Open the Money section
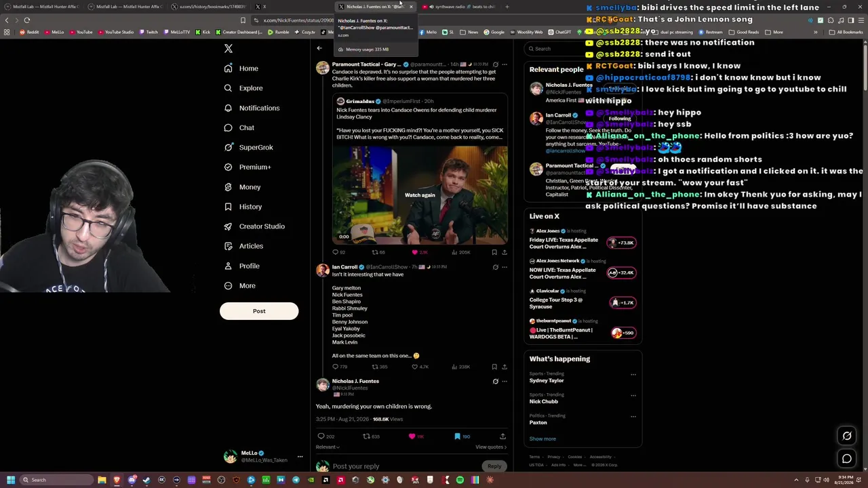The width and height of the screenshot is (868, 488). pos(242,187)
